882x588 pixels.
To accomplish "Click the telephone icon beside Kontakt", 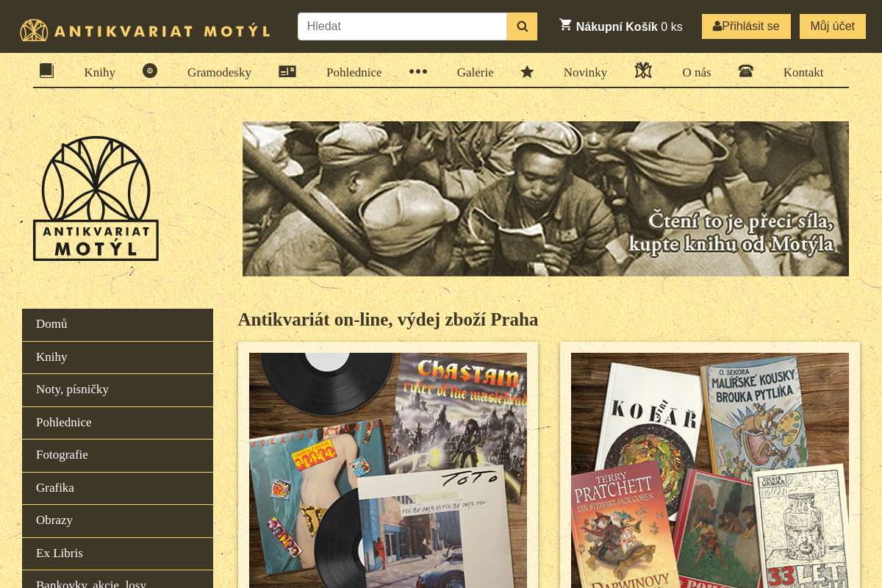I will [746, 71].
